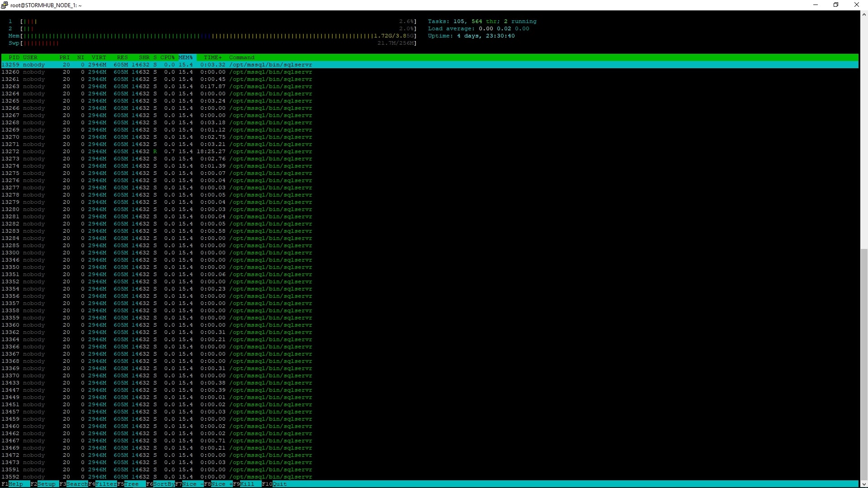Select the running process row PID 13272

point(429,151)
